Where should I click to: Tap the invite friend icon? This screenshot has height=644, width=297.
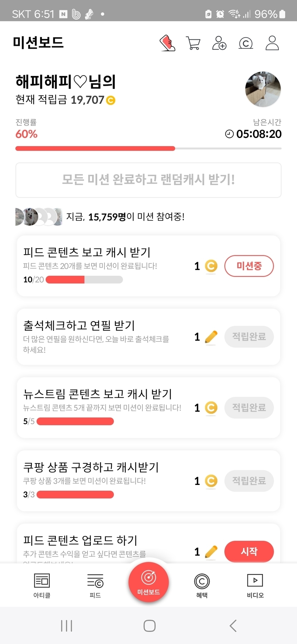[219, 43]
